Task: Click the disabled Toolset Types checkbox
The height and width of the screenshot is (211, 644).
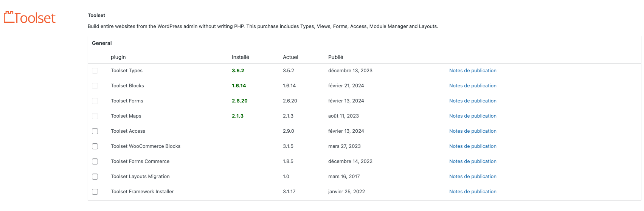Action: pyautogui.click(x=95, y=71)
